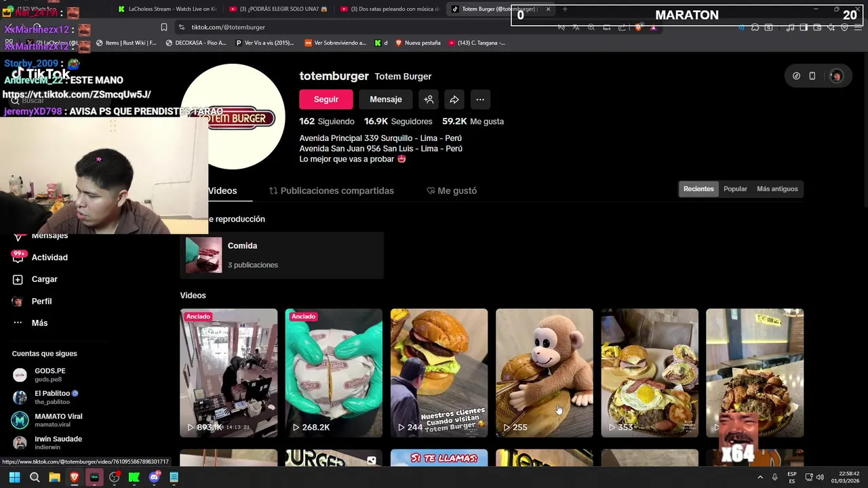Close the Totem Burger browser tab
The height and width of the screenshot is (488, 868).
[548, 9]
